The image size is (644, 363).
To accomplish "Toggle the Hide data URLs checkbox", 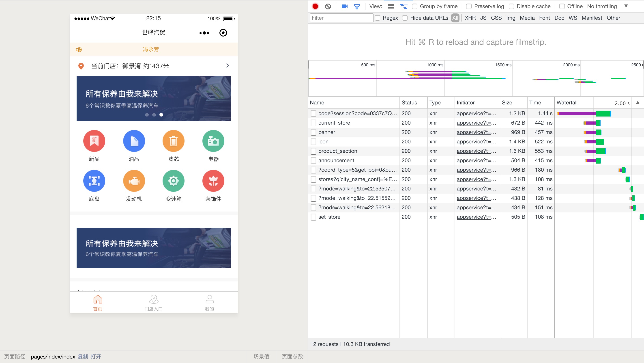I will pyautogui.click(x=405, y=18).
